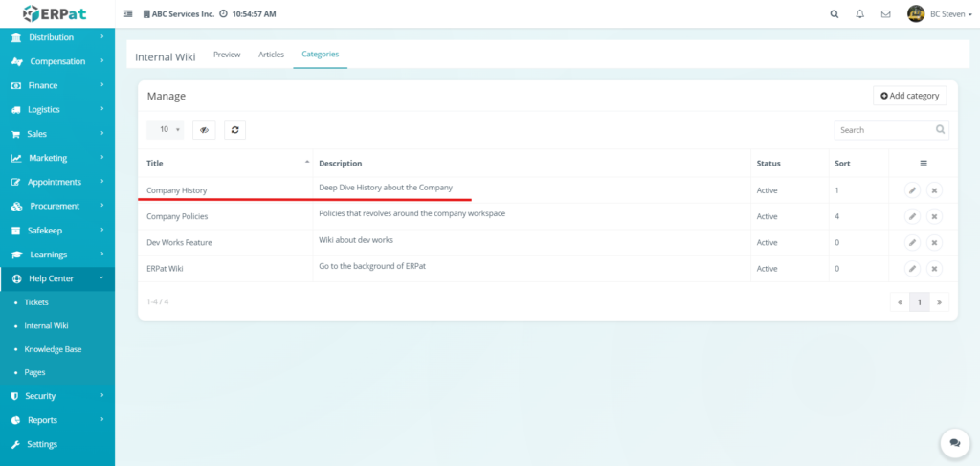Open the rows-per-page dropdown showing 10
The height and width of the screenshot is (466, 980).
coord(165,129)
